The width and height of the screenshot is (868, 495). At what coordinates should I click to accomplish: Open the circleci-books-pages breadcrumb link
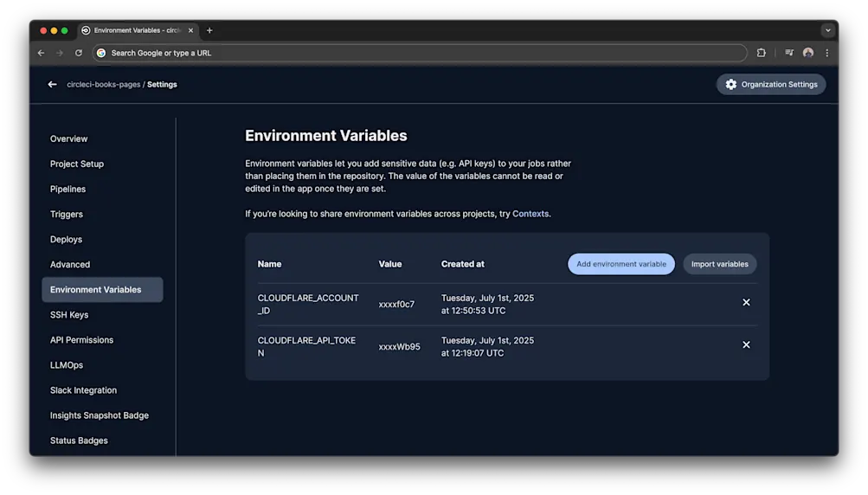pyautogui.click(x=104, y=84)
